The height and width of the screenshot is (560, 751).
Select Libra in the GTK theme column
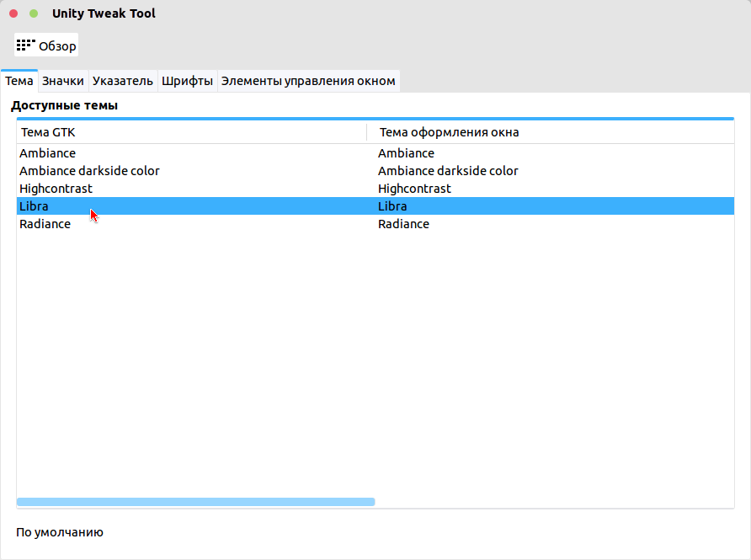pyautogui.click(x=34, y=206)
